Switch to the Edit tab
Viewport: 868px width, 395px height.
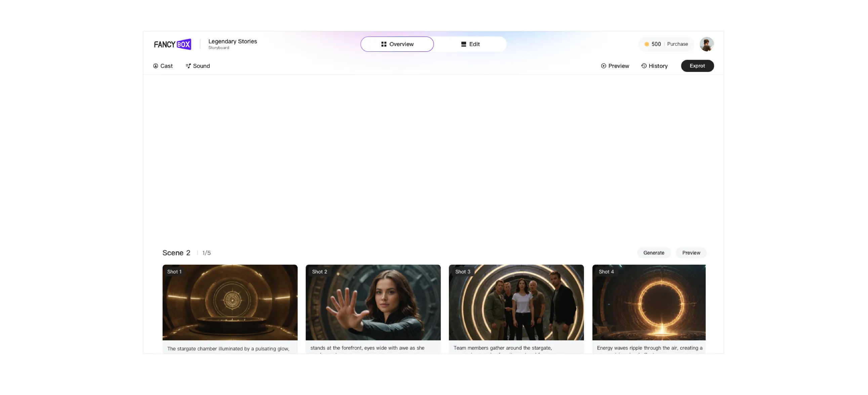pyautogui.click(x=470, y=44)
